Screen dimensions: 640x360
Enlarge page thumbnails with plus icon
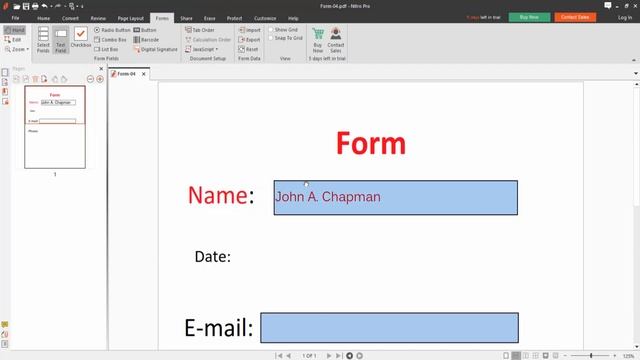point(100,79)
